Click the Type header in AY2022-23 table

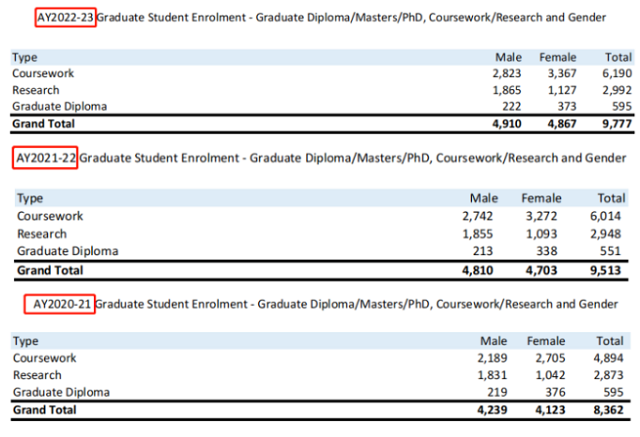(24, 57)
